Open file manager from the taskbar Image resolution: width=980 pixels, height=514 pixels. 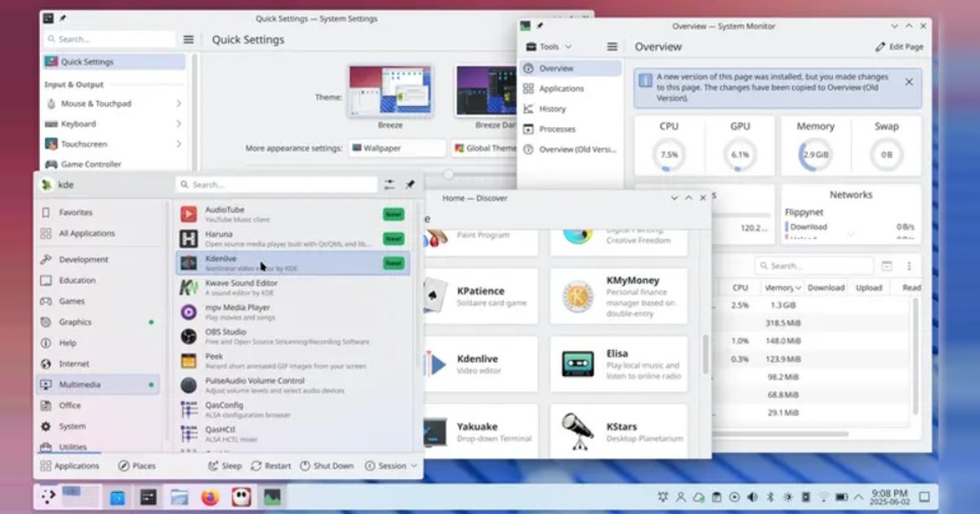(x=179, y=496)
